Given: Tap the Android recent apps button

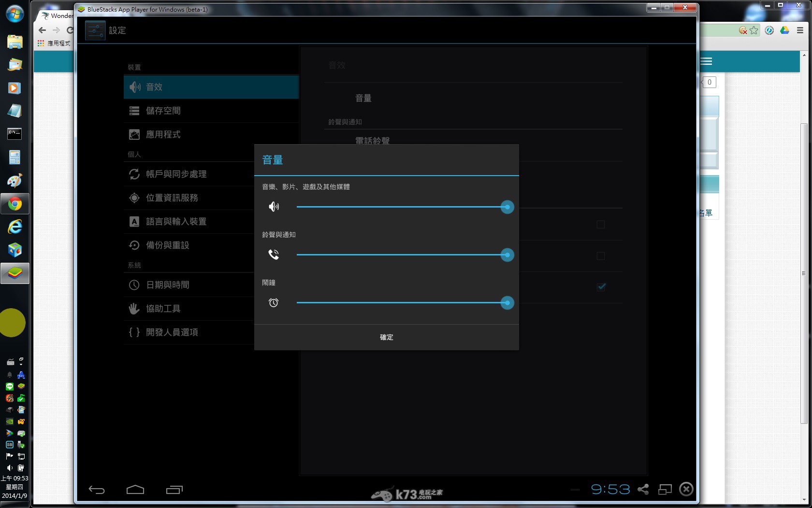Looking at the screenshot, I should pos(174,490).
